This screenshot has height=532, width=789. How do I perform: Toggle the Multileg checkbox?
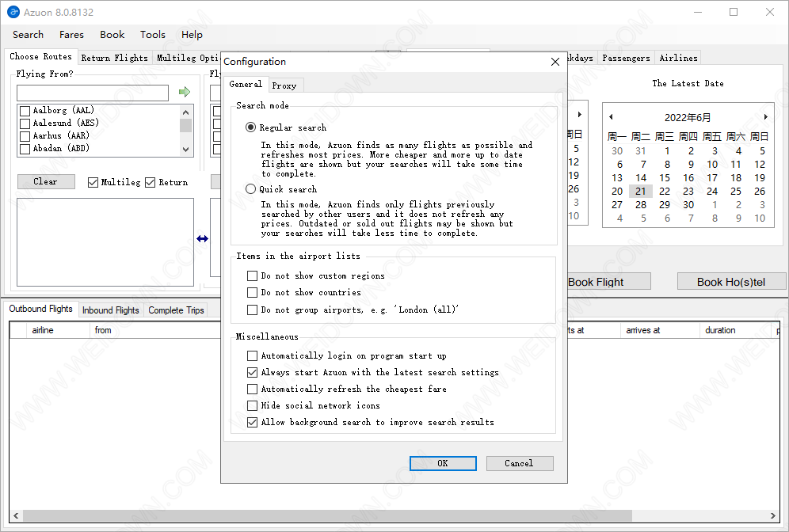pyautogui.click(x=93, y=183)
